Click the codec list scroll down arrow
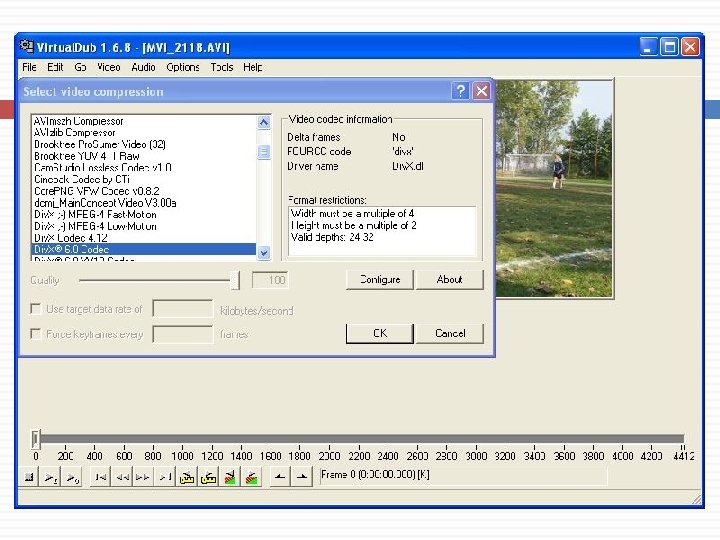This screenshot has width=720, height=540. [264, 253]
